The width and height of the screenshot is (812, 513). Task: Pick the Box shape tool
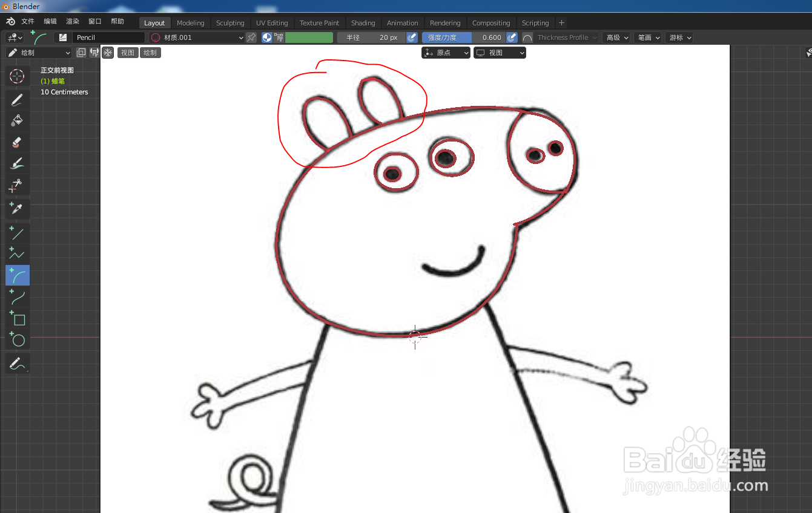click(x=16, y=319)
